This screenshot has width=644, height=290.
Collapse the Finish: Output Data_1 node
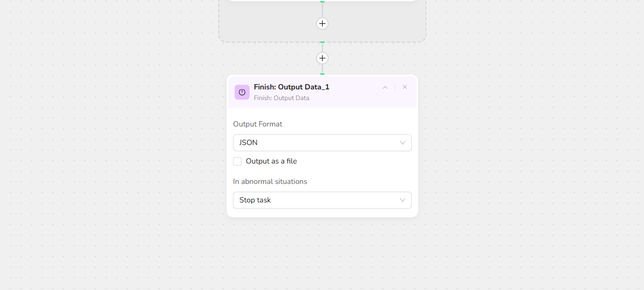[x=385, y=87]
